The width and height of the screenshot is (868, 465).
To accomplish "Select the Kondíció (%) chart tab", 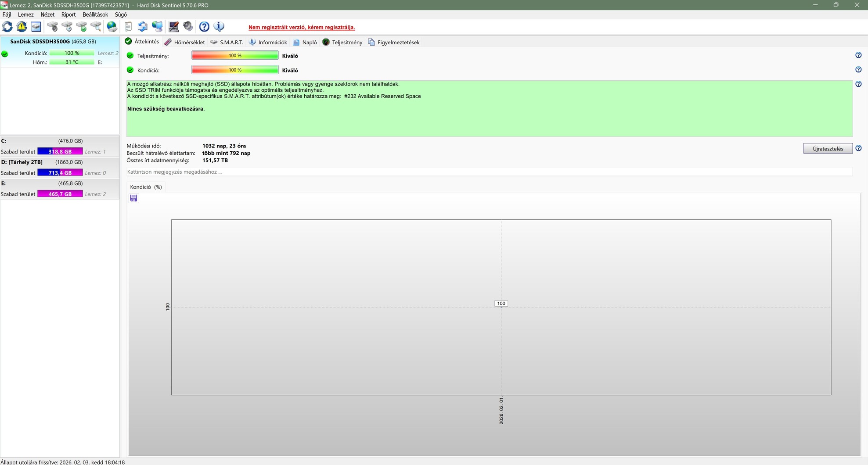I will tap(146, 187).
